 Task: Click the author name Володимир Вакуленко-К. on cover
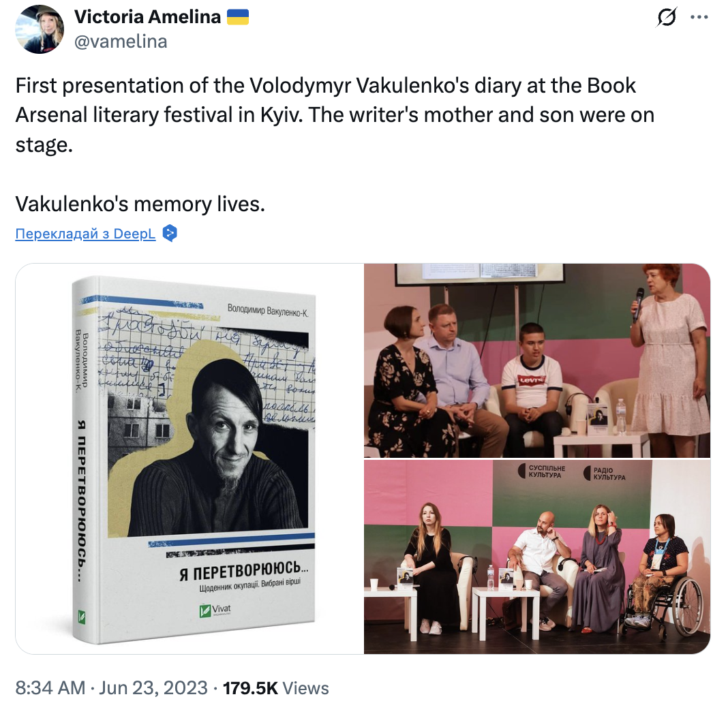click(268, 310)
